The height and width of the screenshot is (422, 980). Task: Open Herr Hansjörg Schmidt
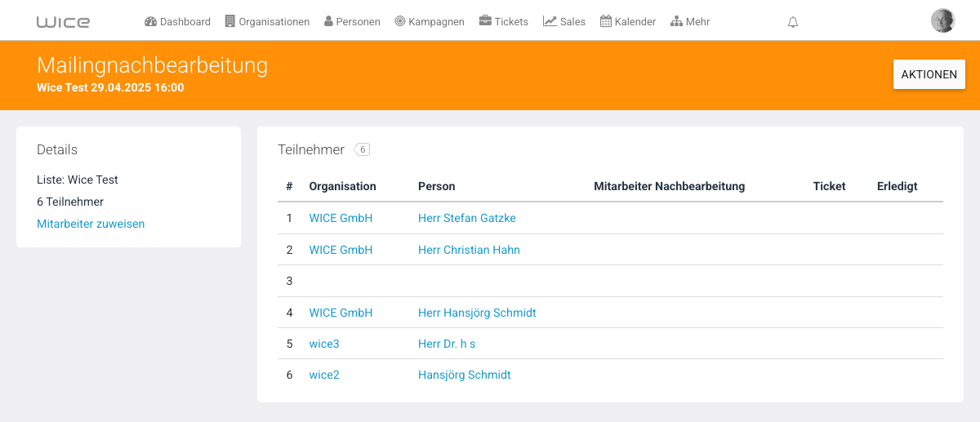coord(477,313)
